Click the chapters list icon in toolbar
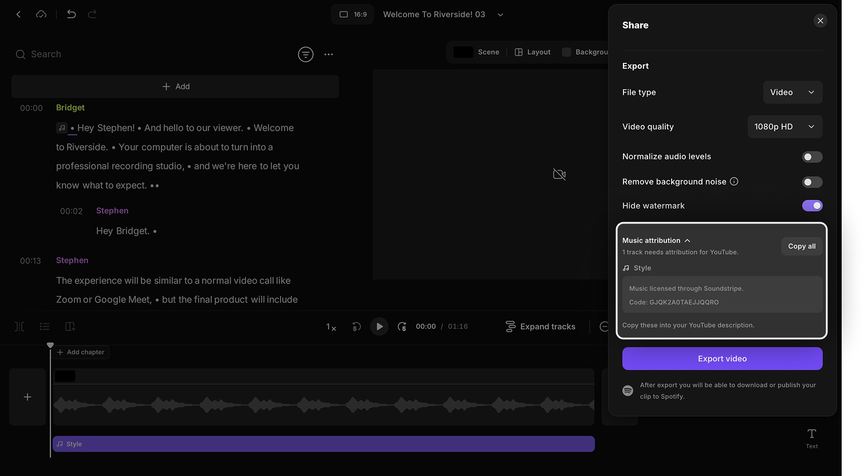 coord(45,326)
